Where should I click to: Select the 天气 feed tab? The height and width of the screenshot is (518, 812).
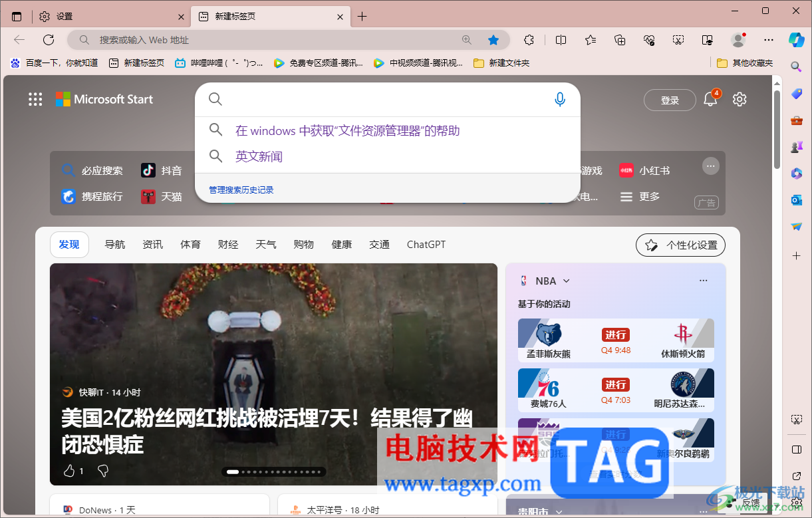[266, 245]
